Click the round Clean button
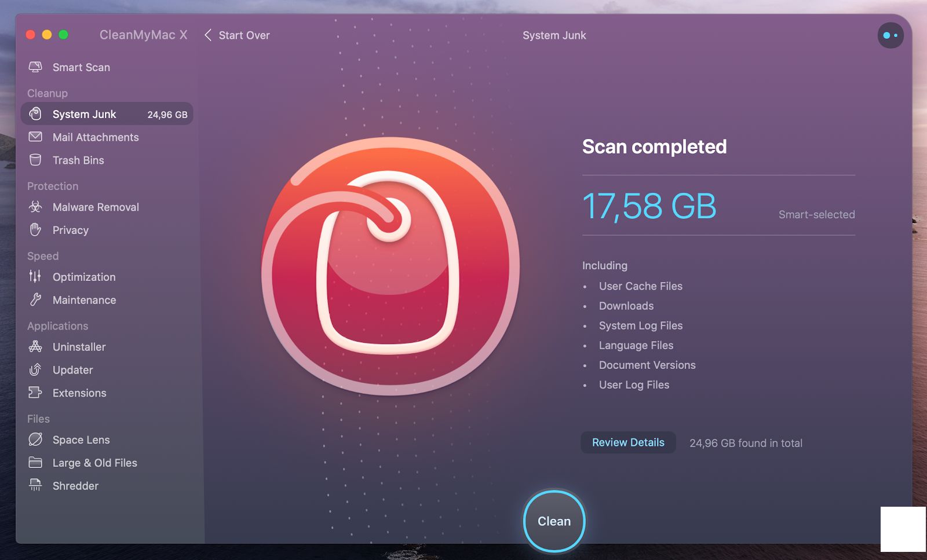 554,521
